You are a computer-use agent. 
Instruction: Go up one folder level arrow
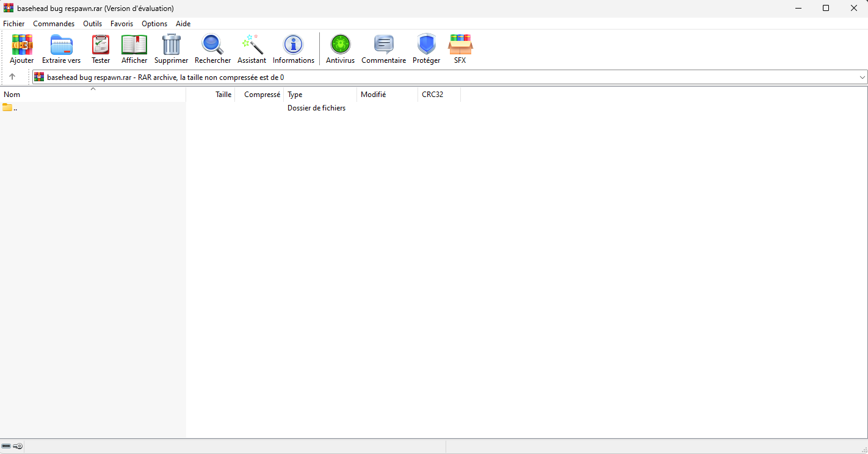[12, 77]
